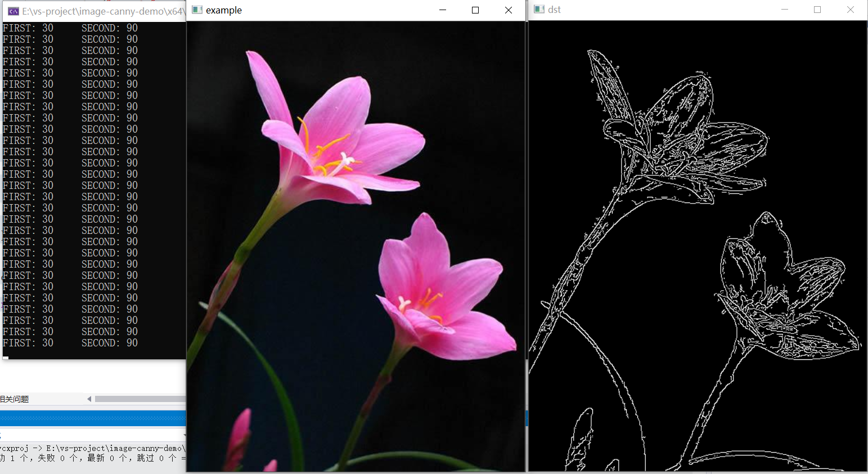This screenshot has height=474, width=868.
Task: Click the flower photo in the example window
Action: (x=356, y=246)
